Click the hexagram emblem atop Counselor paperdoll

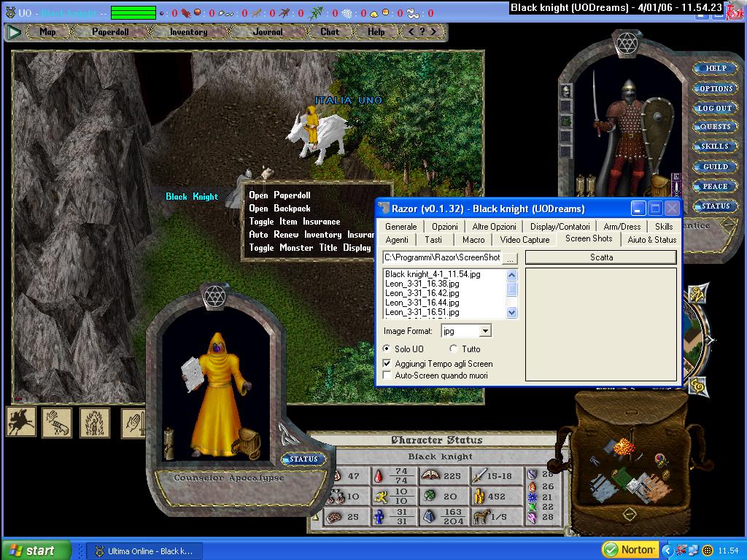point(214,297)
